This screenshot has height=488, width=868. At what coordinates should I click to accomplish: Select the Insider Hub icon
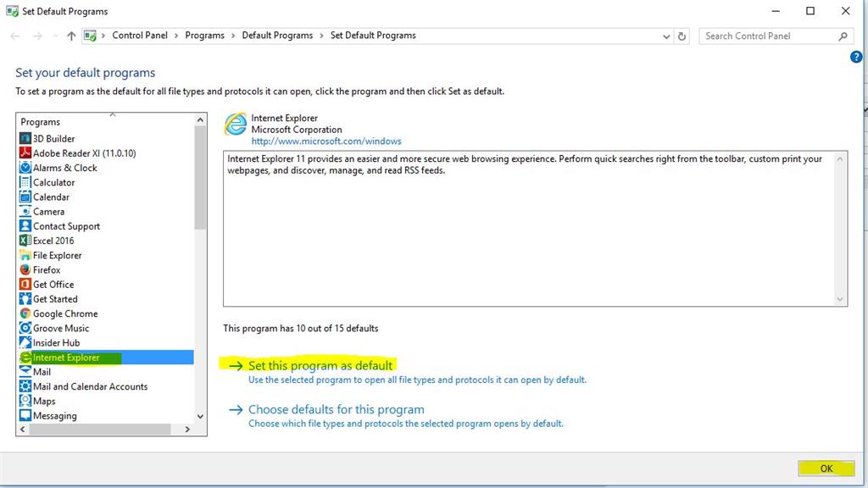click(25, 342)
